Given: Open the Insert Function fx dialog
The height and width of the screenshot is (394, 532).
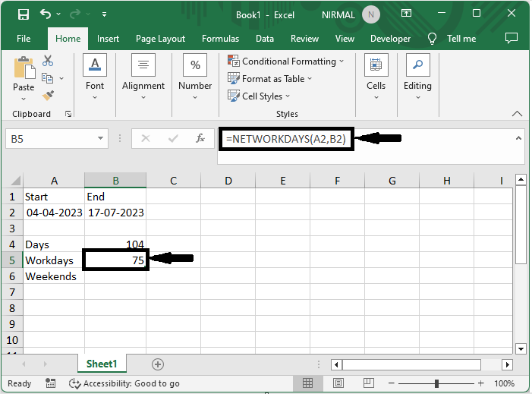Looking at the screenshot, I should 200,138.
